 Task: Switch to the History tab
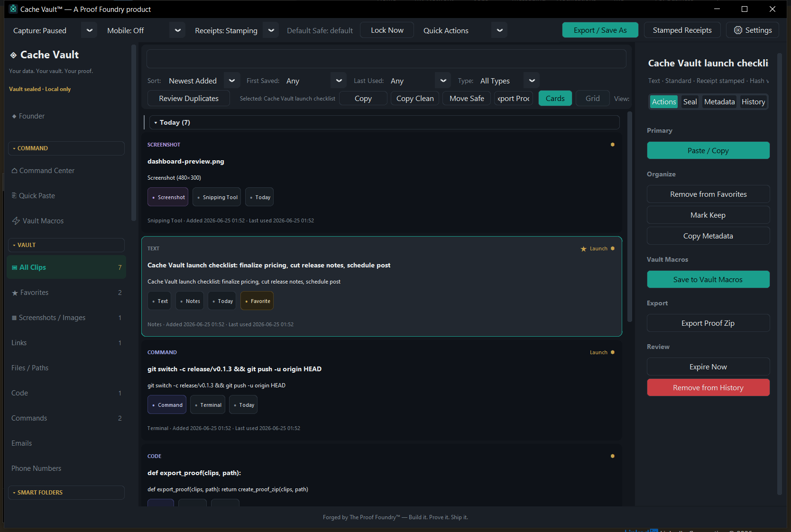pyautogui.click(x=753, y=101)
